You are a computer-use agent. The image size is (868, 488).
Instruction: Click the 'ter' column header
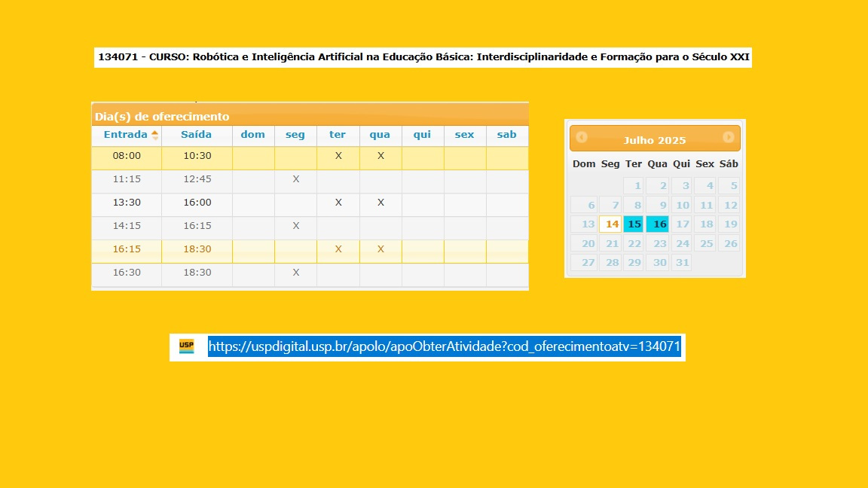pos(338,135)
